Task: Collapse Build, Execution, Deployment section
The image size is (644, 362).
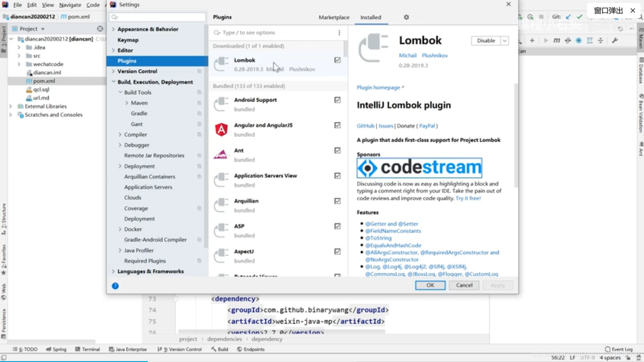Action: [x=113, y=82]
